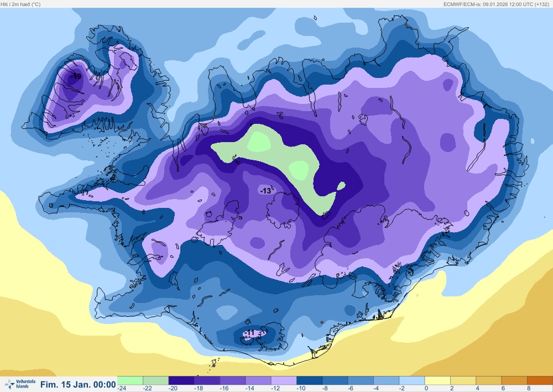Select the legend swatch between -2 and 0
This screenshot has width=553, height=392.
(x=412, y=380)
